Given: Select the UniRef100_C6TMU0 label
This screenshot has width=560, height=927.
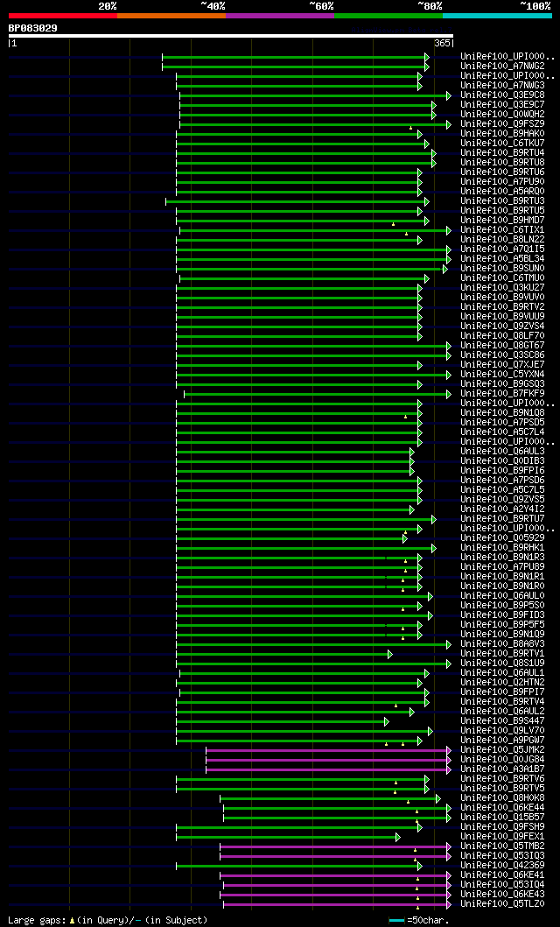Looking at the screenshot, I should pos(503,278).
